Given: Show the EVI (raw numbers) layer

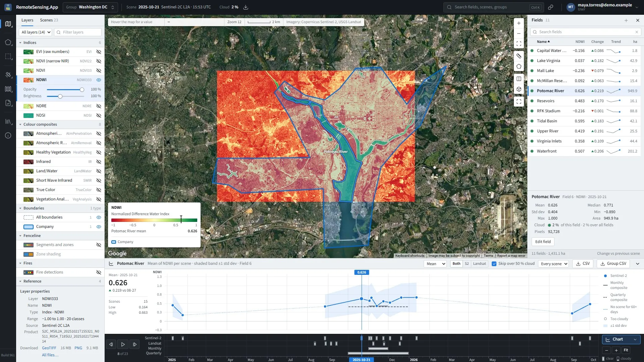Looking at the screenshot, I should pyautogui.click(x=99, y=52).
